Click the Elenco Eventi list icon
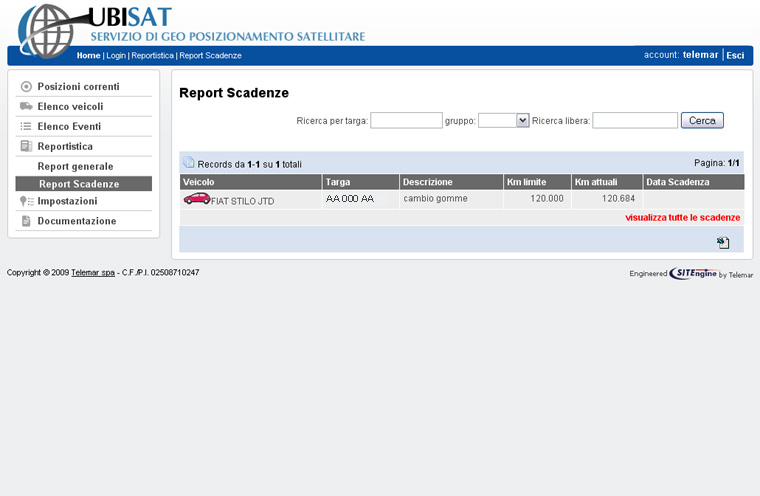760x496 pixels. pos(26,126)
